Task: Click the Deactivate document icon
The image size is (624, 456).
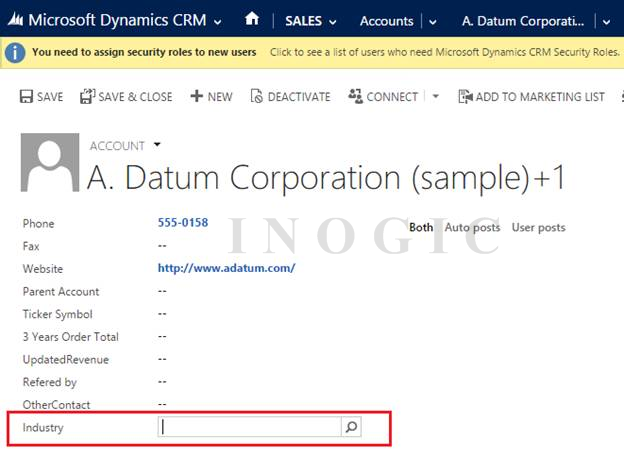Action: pyautogui.click(x=257, y=96)
